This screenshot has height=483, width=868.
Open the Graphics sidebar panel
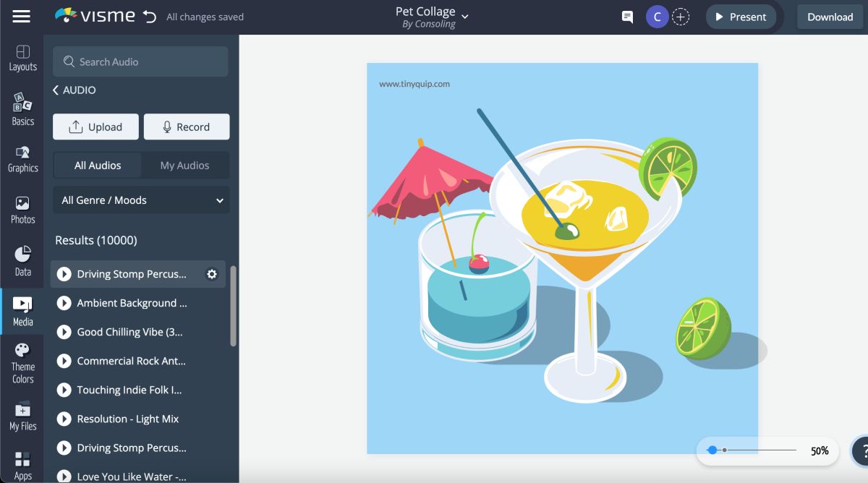pyautogui.click(x=22, y=160)
